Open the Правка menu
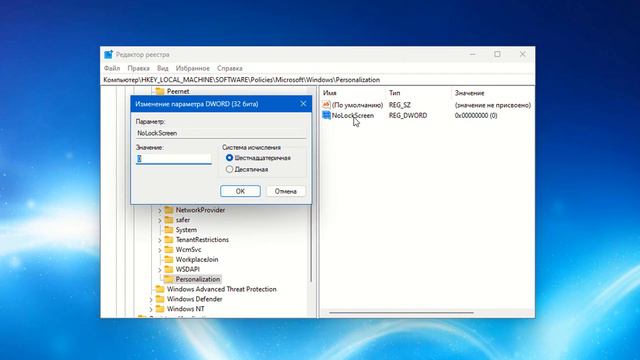The image size is (640, 360). [138, 68]
